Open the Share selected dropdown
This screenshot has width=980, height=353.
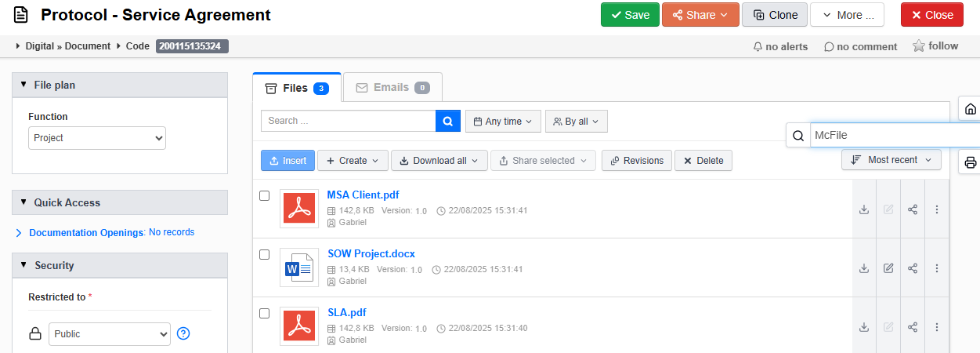pos(543,160)
